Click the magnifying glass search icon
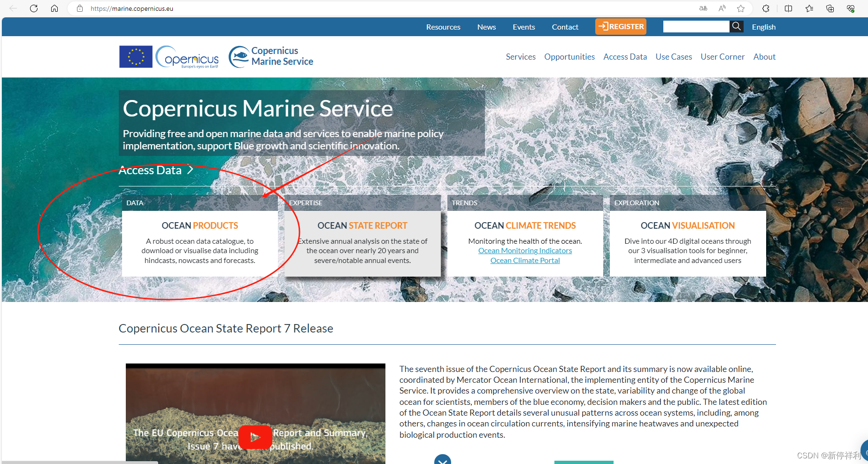The height and width of the screenshot is (464, 868). 737,27
